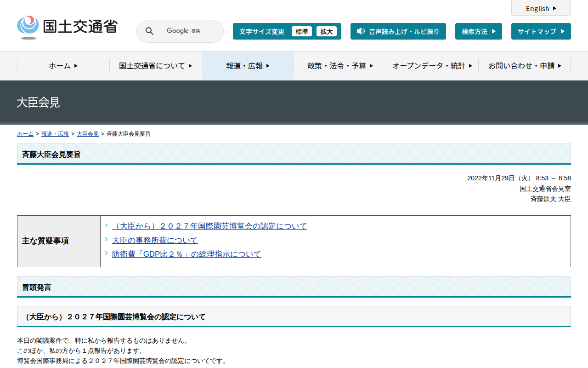This screenshot has width=588, height=368.
Task: Set the text size to 拡大
Action: [326, 31]
